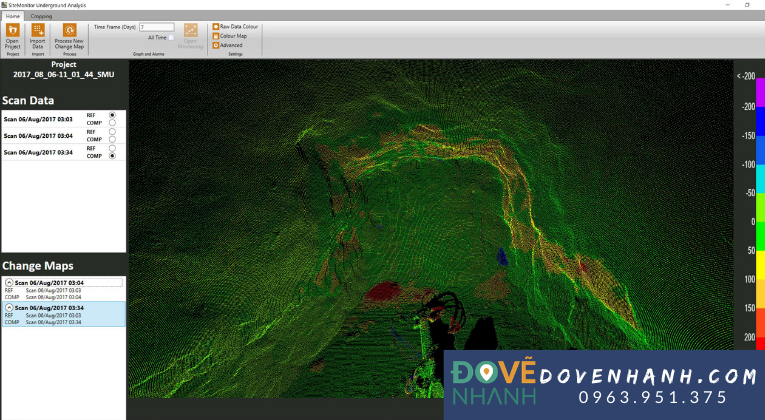Select change map 'Scan 06/Aug/2017 03:04'

63,289
